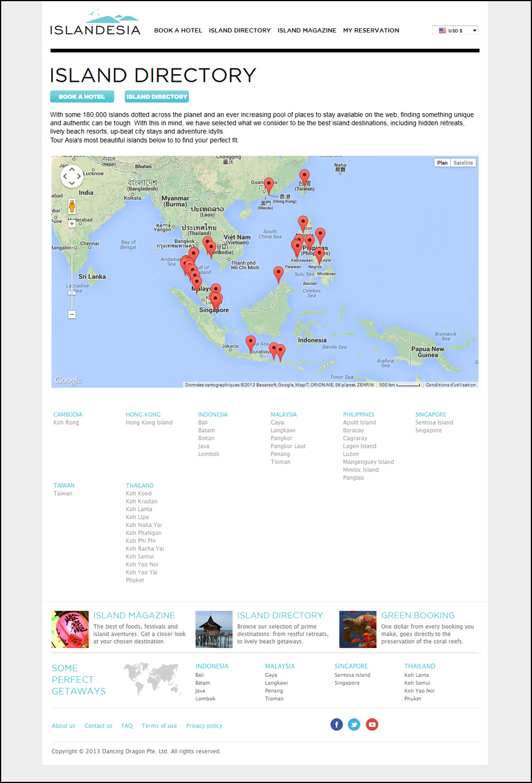Image resolution: width=532 pixels, height=783 pixels.
Task: Click the teal ISLAND DIRECTORY button
Action: click(157, 97)
